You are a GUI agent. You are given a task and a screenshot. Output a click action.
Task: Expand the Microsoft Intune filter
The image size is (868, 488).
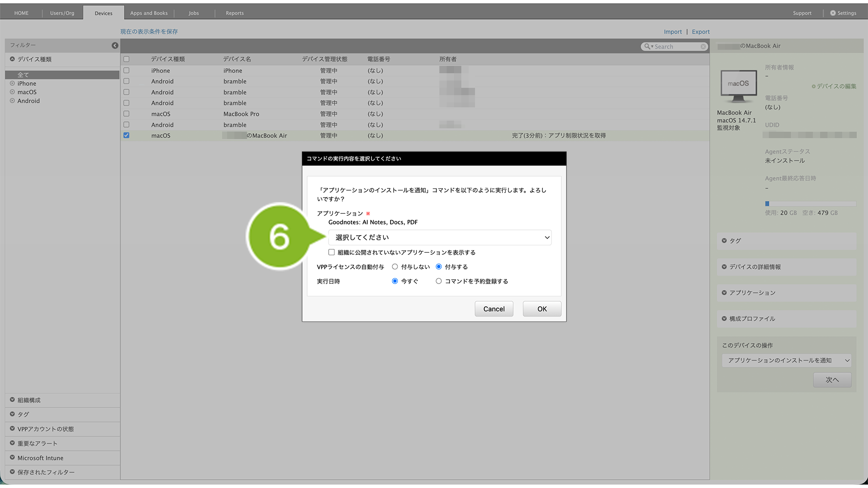[x=62, y=458]
